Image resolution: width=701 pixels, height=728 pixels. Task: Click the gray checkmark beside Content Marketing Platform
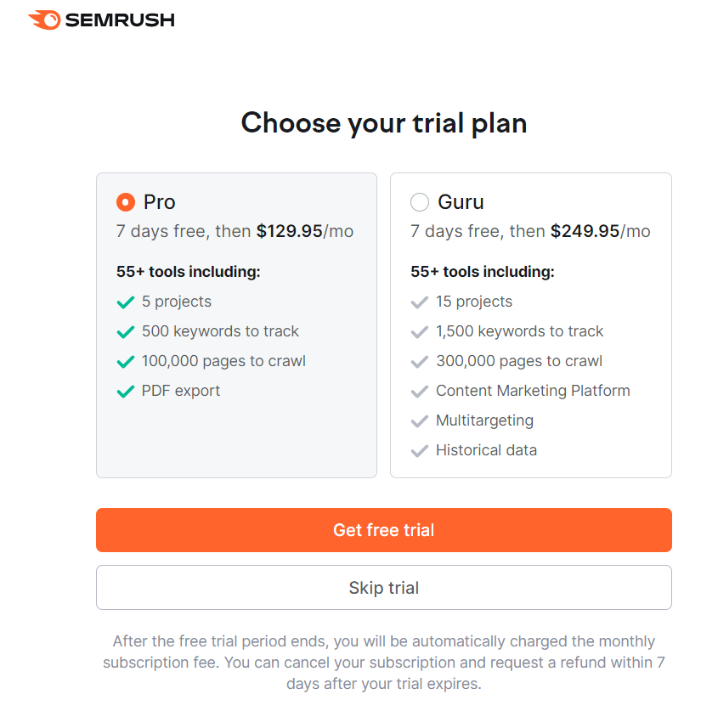click(x=420, y=392)
